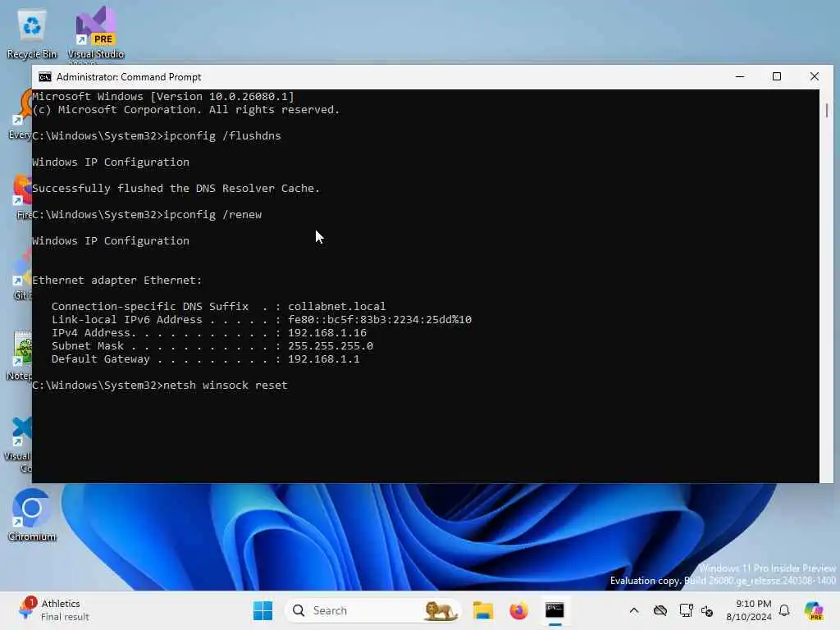Open the Windows Start menu
The image size is (840, 630).
tap(262, 610)
